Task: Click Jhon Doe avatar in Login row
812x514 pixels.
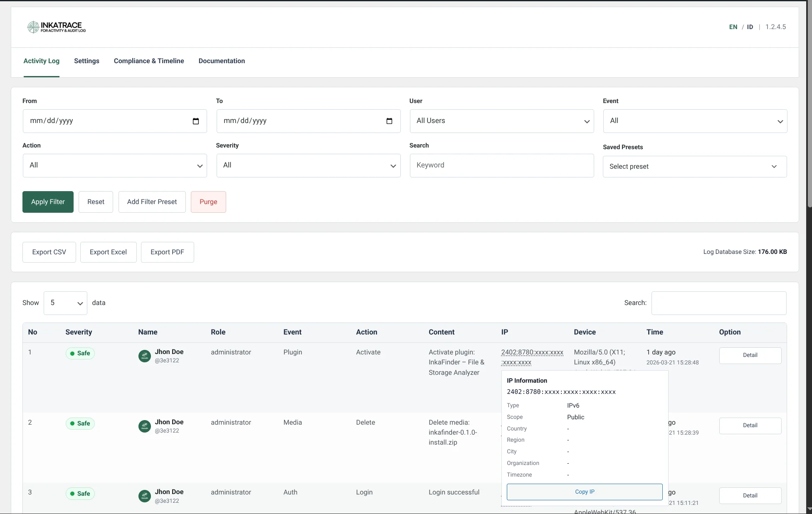Action: (144, 496)
